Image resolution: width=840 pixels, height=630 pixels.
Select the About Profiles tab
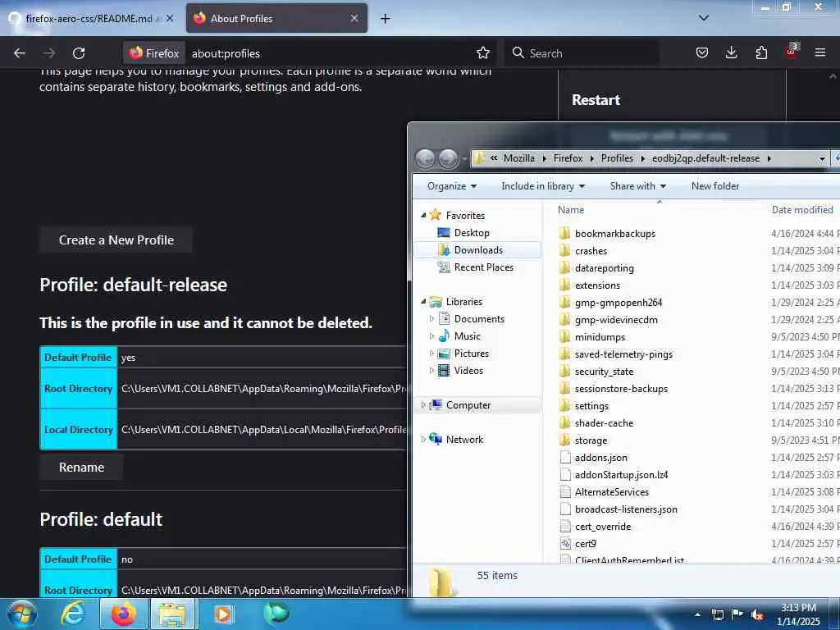click(x=276, y=18)
